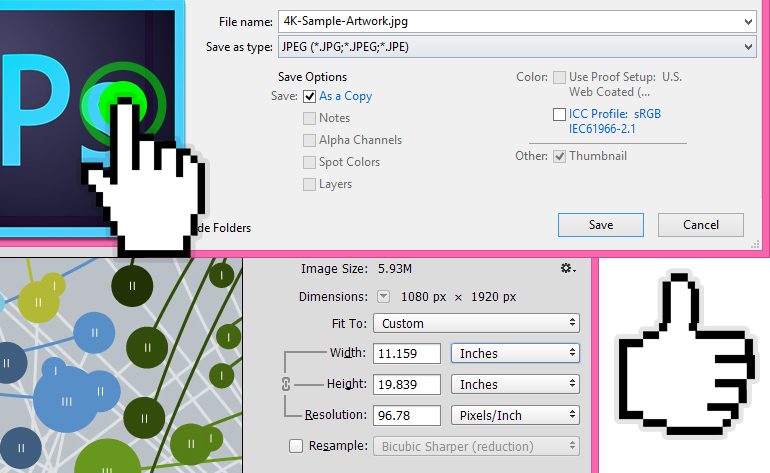The width and height of the screenshot is (770, 473).
Task: Open the Dimensions unit dropdown arrow
Action: (384, 297)
